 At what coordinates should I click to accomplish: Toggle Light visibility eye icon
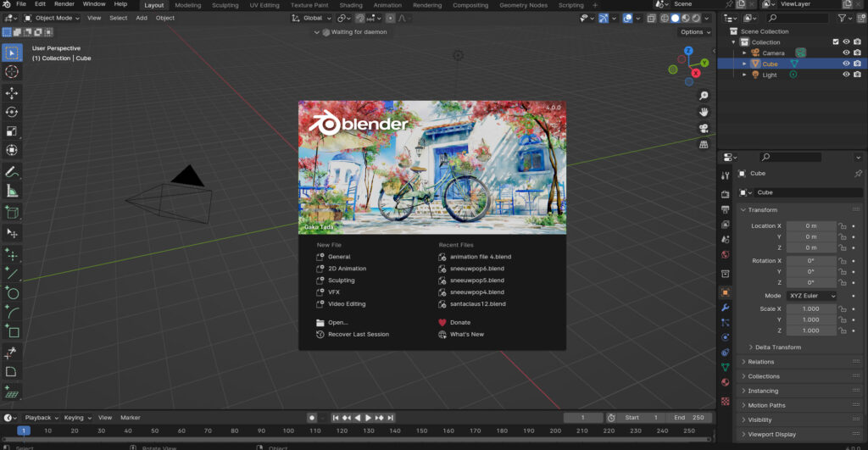pos(846,75)
